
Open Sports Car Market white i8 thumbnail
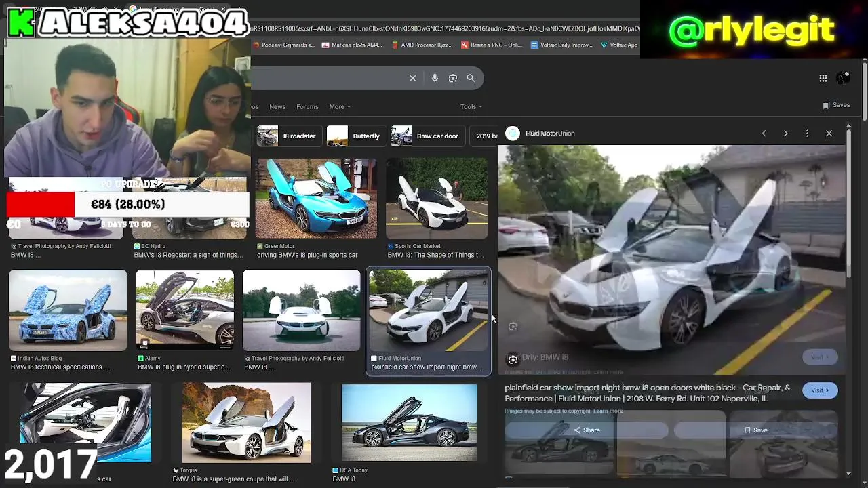click(x=437, y=199)
